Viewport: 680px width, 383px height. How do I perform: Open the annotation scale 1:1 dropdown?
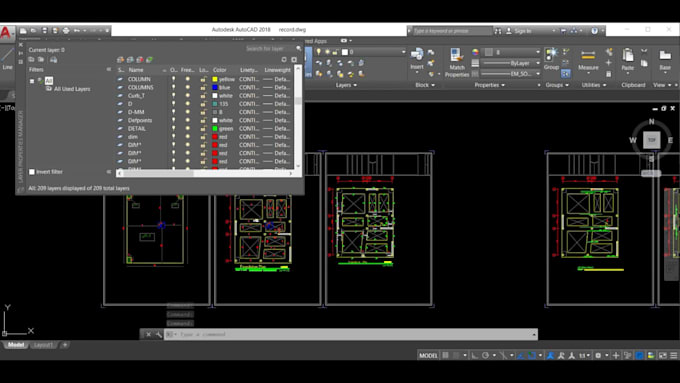pos(585,355)
